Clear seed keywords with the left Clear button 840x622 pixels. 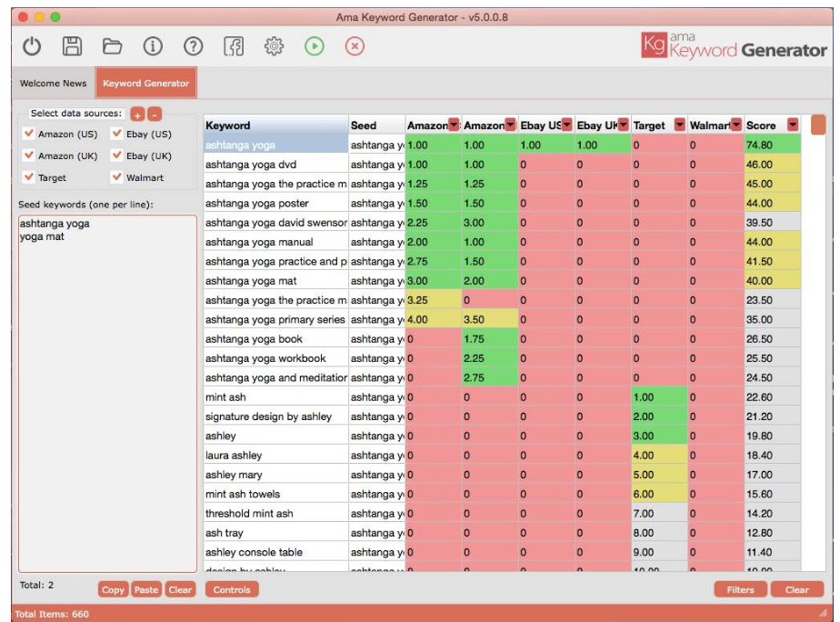click(180, 589)
